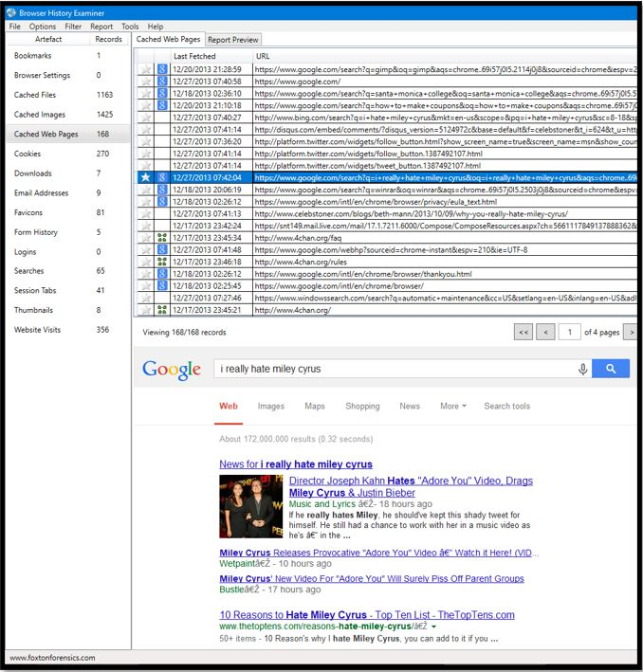Click the Google favicon on the eula_text.html row
Image resolution: width=643 pixels, height=672 pixels.
tap(162, 202)
